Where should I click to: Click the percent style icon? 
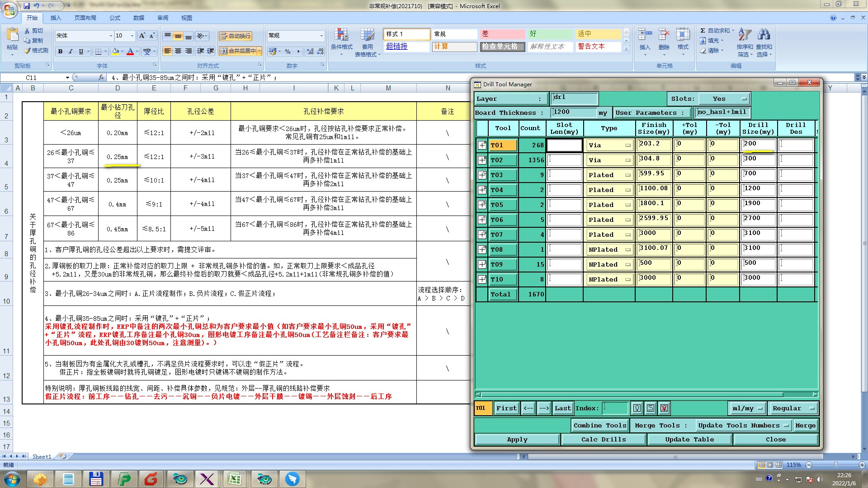pos(288,52)
